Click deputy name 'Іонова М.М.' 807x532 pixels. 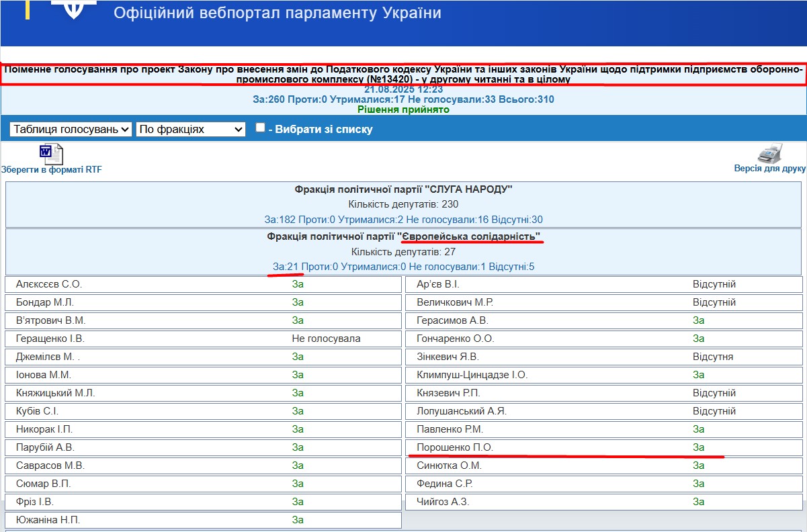tap(43, 375)
